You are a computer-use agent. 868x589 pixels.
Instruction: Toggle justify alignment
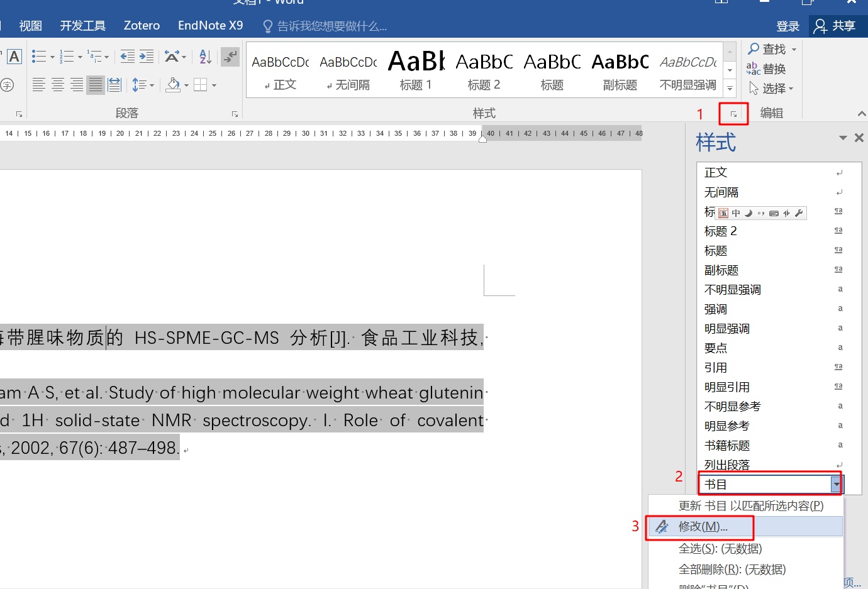coord(96,85)
